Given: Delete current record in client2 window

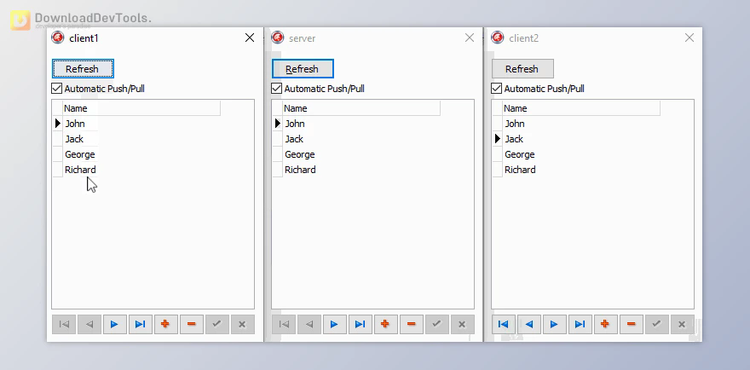Looking at the screenshot, I should click(631, 324).
